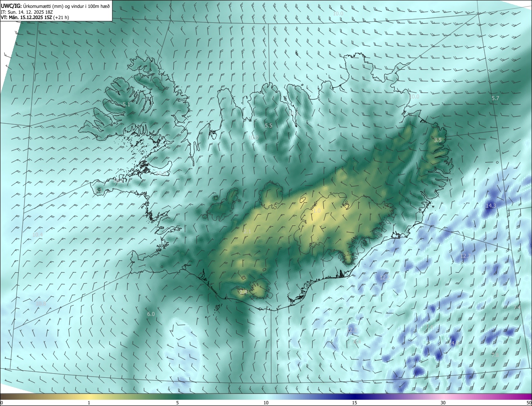The height and width of the screenshot is (406, 532).
Task: Select the valid time line "VT: Mán. 15.12.2025 15Z"
Action: 27,17
